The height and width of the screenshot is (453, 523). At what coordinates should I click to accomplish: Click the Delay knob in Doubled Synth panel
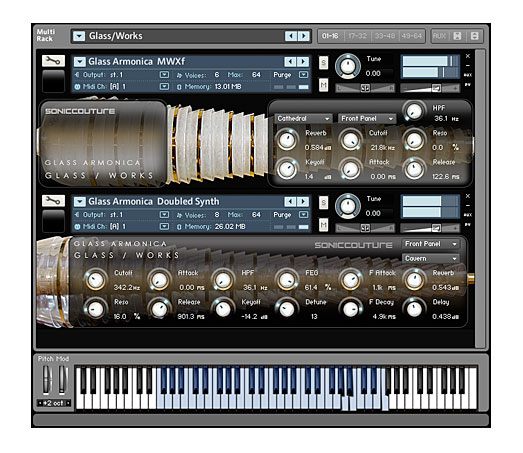coord(414,309)
